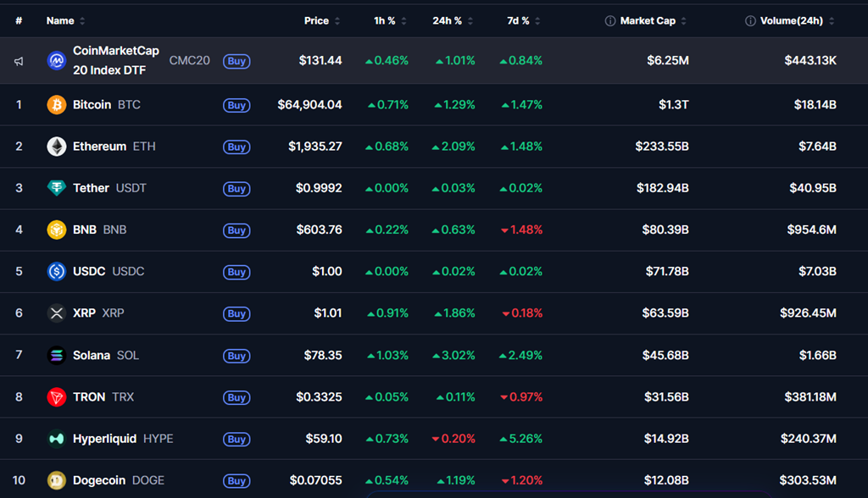Click Buy button for Hyperliquid
The image size is (868, 498).
[236, 440]
